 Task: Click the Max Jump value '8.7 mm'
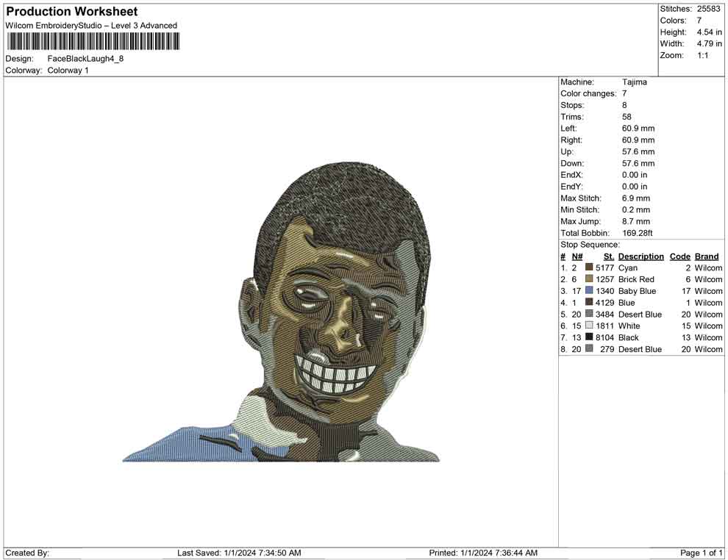636,221
